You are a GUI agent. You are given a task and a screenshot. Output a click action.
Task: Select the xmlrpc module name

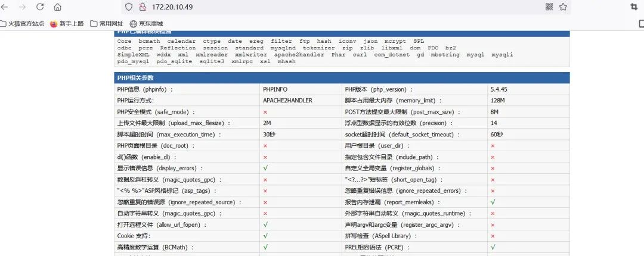pyautogui.click(x=242, y=61)
